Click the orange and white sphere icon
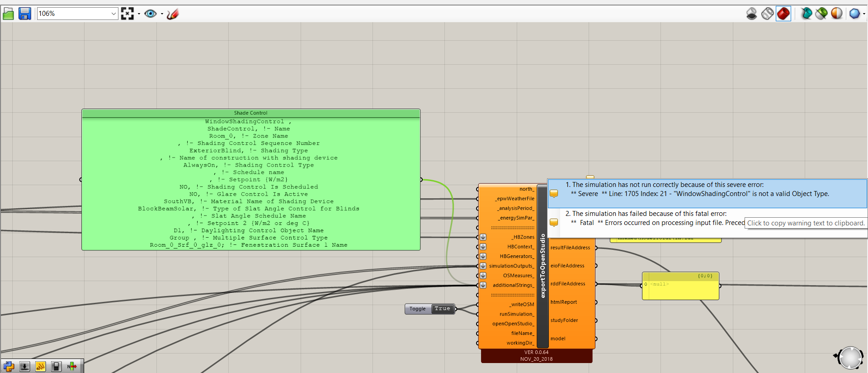Screen dimensions: 868x373 click(837, 14)
